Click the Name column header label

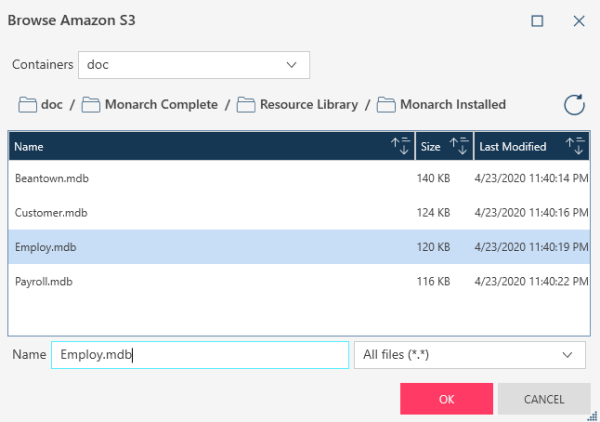[29, 147]
